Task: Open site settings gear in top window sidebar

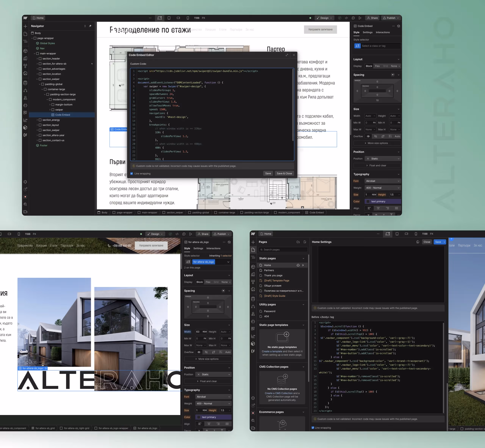Action: pyautogui.click(x=25, y=182)
